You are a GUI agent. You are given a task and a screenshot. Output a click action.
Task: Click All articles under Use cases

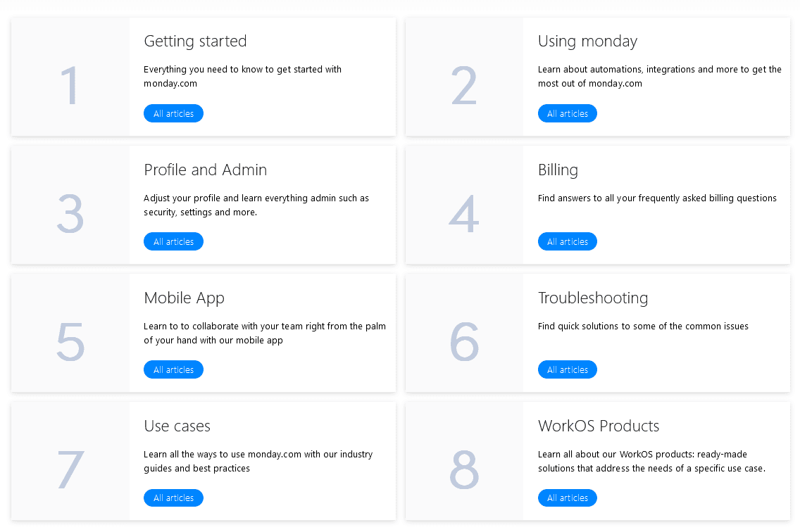click(x=173, y=498)
